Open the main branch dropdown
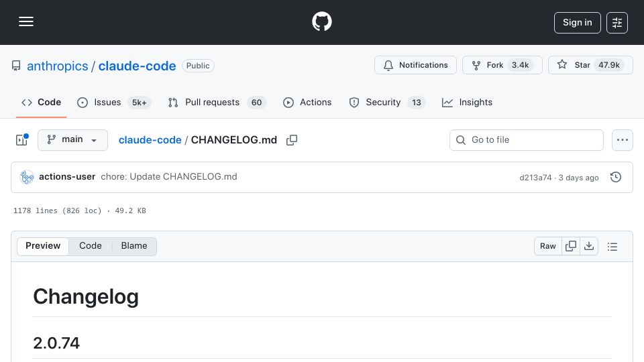The height and width of the screenshot is (362, 644). pos(72,140)
